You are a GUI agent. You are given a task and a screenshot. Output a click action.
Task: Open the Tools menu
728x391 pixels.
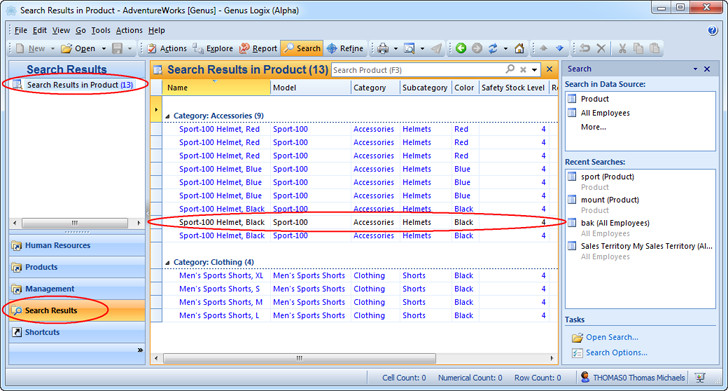coord(101,30)
